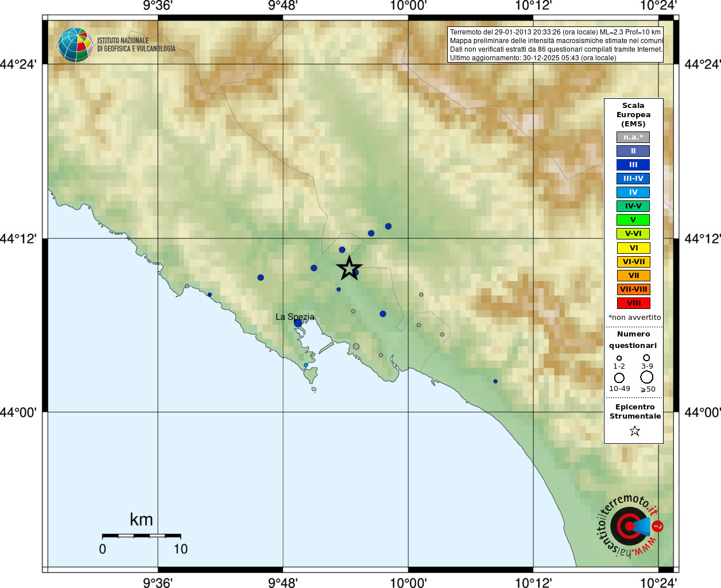Viewport: 721px width, 588px height.
Task: Click the gray marker south of La Spezia gulf
Action: click(356, 347)
